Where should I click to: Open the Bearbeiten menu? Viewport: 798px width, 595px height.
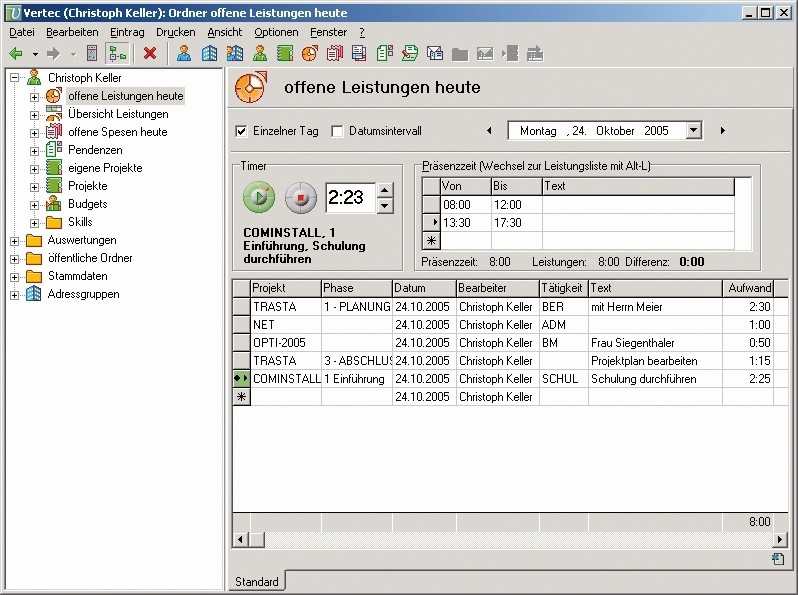pos(72,32)
